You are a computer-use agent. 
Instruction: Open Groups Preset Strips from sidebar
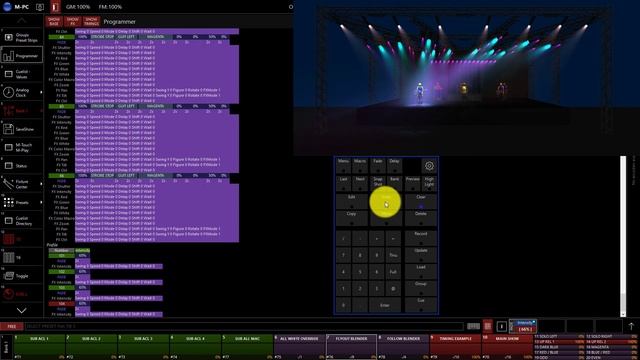22,37
